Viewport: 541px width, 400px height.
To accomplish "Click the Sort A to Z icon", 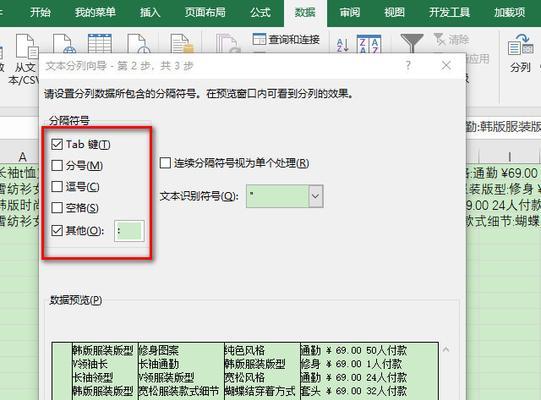I will (x=343, y=45).
